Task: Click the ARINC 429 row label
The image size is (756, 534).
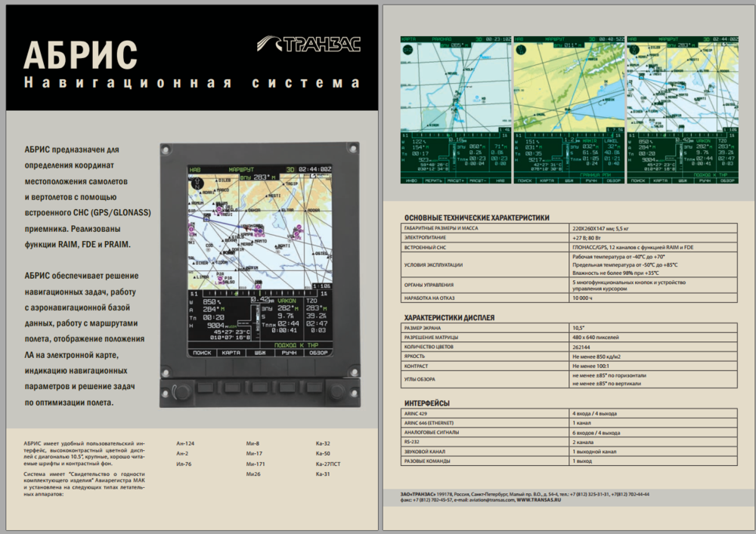Action: (x=416, y=414)
